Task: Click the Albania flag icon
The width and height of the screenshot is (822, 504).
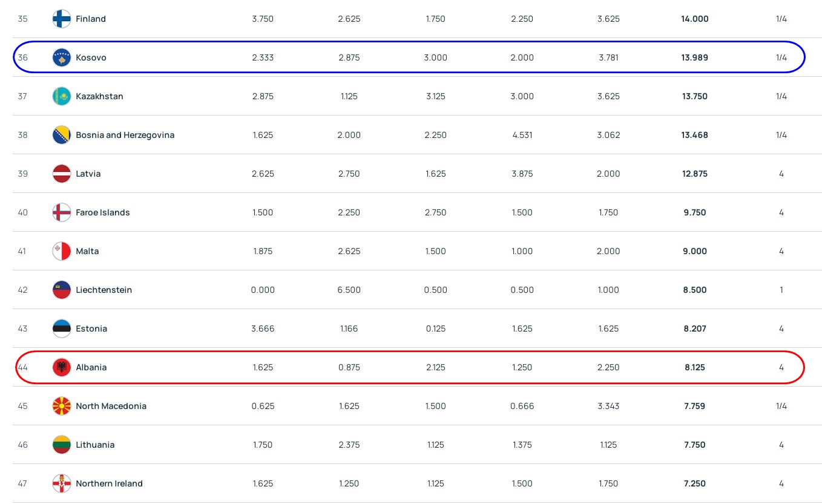Action: tap(62, 367)
